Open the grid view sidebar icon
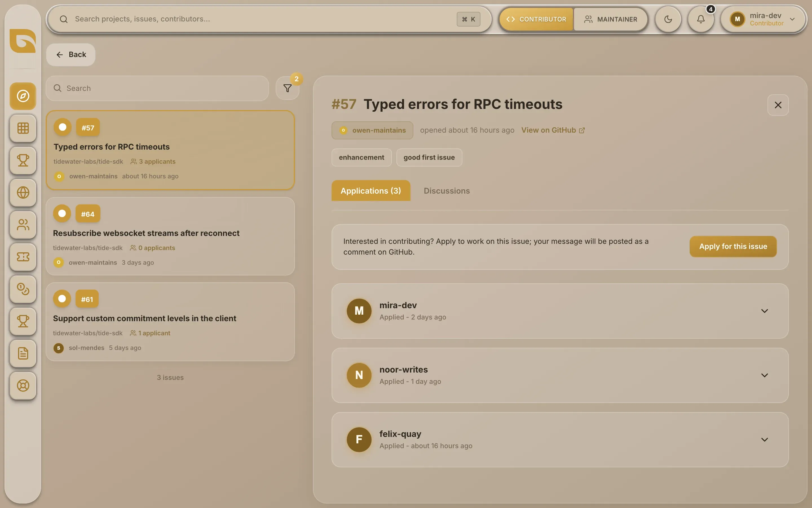 tap(23, 128)
